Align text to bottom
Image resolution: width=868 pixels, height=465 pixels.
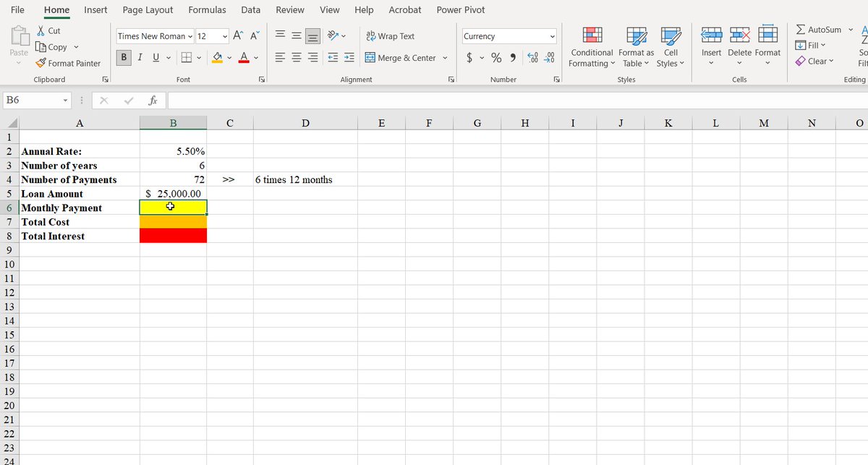click(x=312, y=36)
